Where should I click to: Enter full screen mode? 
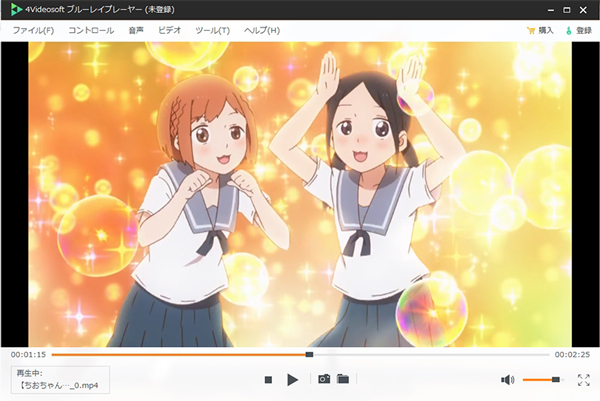pyautogui.click(x=584, y=380)
